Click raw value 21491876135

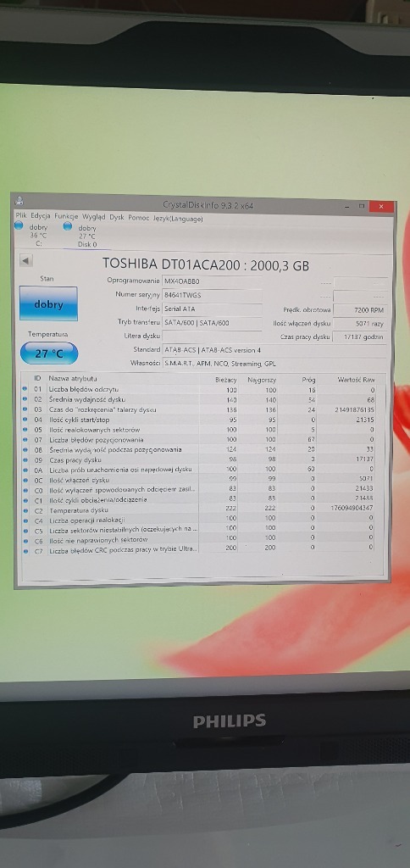[x=355, y=410]
